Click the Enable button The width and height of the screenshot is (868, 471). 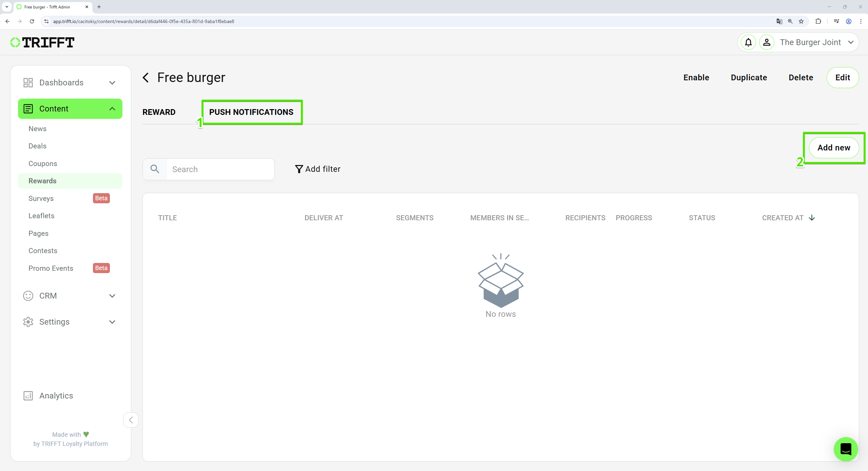696,78
